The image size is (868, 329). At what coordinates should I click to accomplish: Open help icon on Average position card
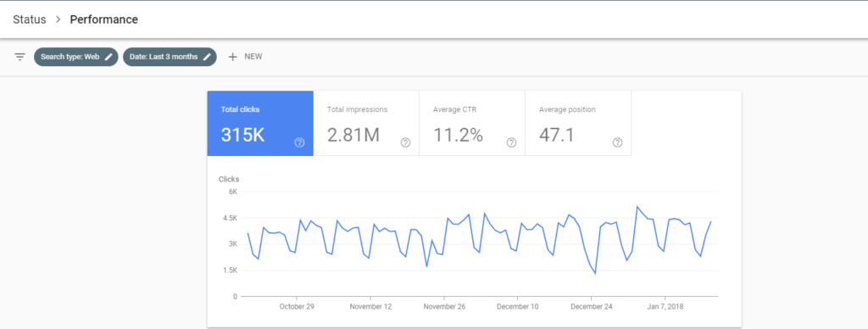point(618,143)
